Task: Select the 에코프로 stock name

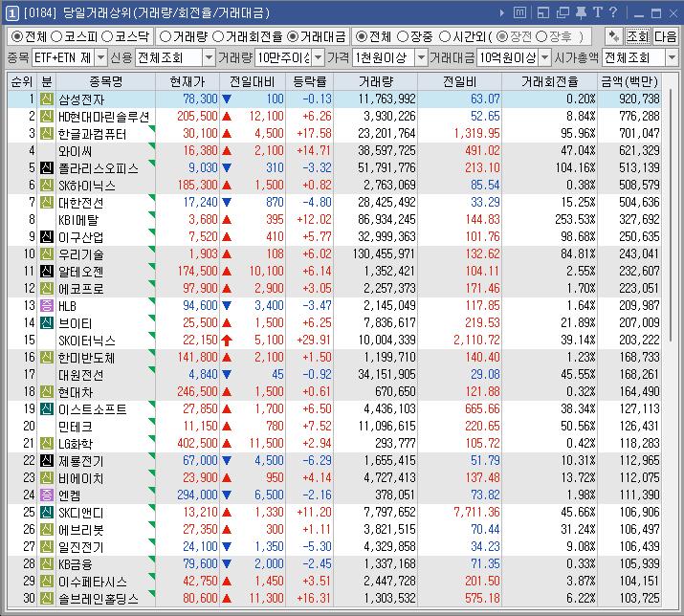Action: click(81, 288)
